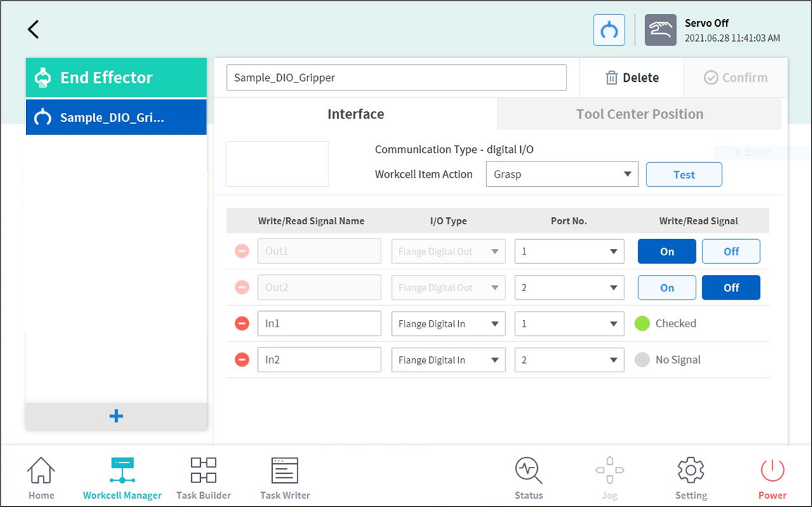The image size is (812, 507).
Task: Remove the In1 signal row
Action: point(242,324)
